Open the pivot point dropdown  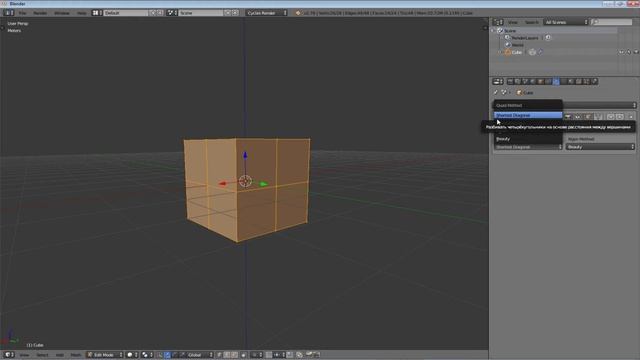point(147,355)
